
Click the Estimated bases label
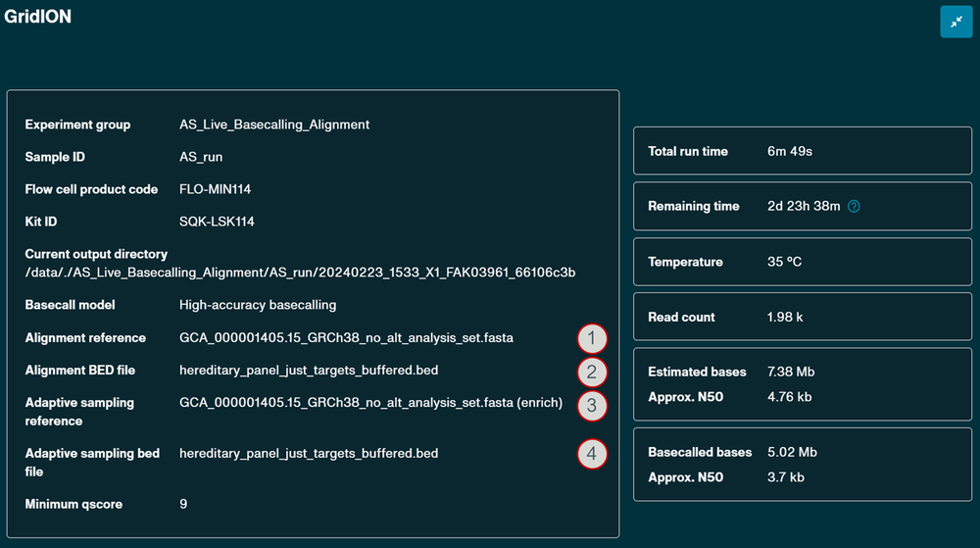pyautogui.click(x=697, y=372)
